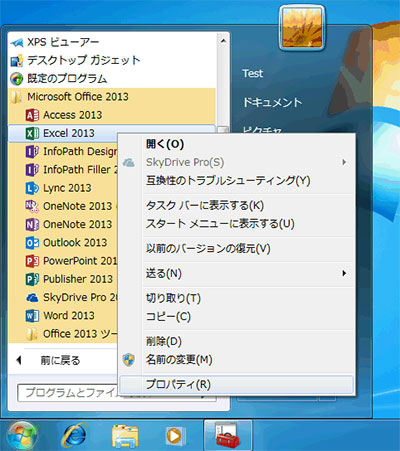Select スタート メニューに表示する(U)

pyautogui.click(x=236, y=224)
